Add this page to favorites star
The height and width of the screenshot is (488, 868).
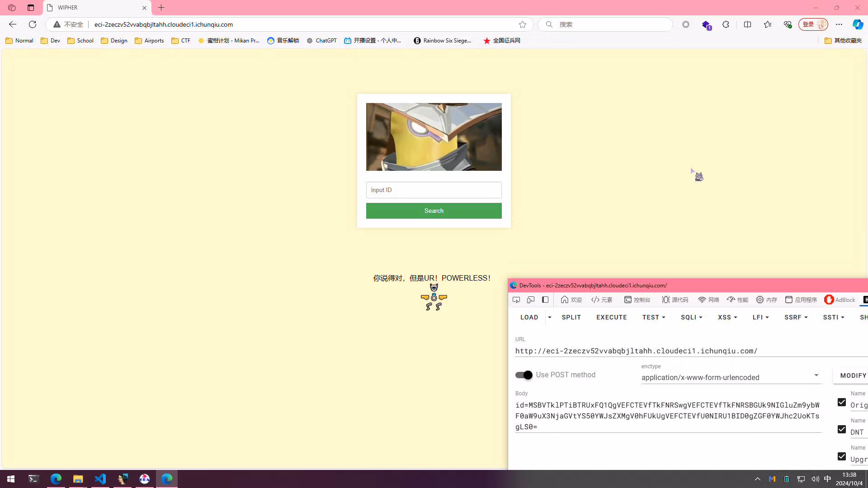coord(523,24)
